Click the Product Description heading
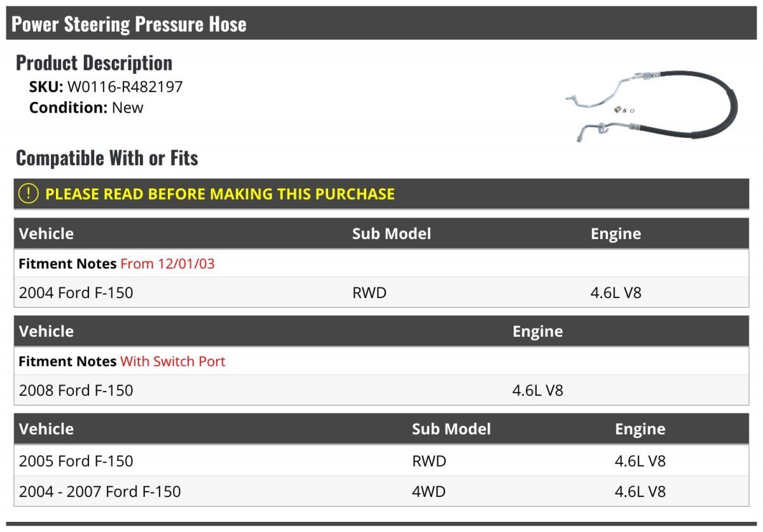The height and width of the screenshot is (532, 763). coord(94,63)
